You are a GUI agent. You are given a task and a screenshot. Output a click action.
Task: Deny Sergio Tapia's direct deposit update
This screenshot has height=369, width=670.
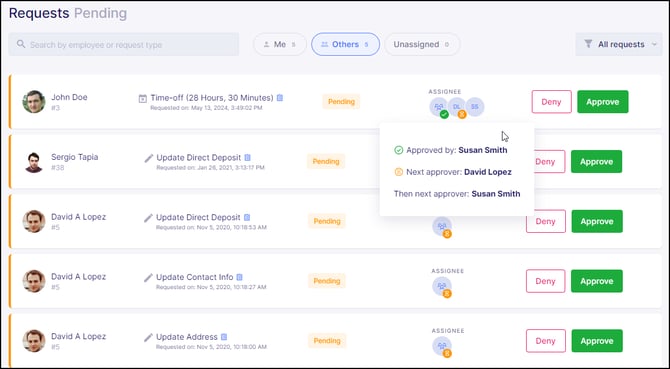(x=549, y=161)
